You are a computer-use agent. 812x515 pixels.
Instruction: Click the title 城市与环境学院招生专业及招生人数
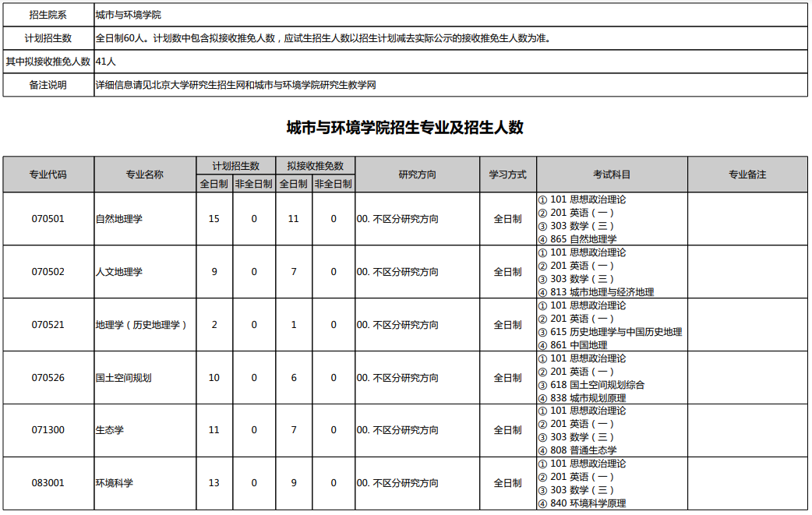click(405, 127)
